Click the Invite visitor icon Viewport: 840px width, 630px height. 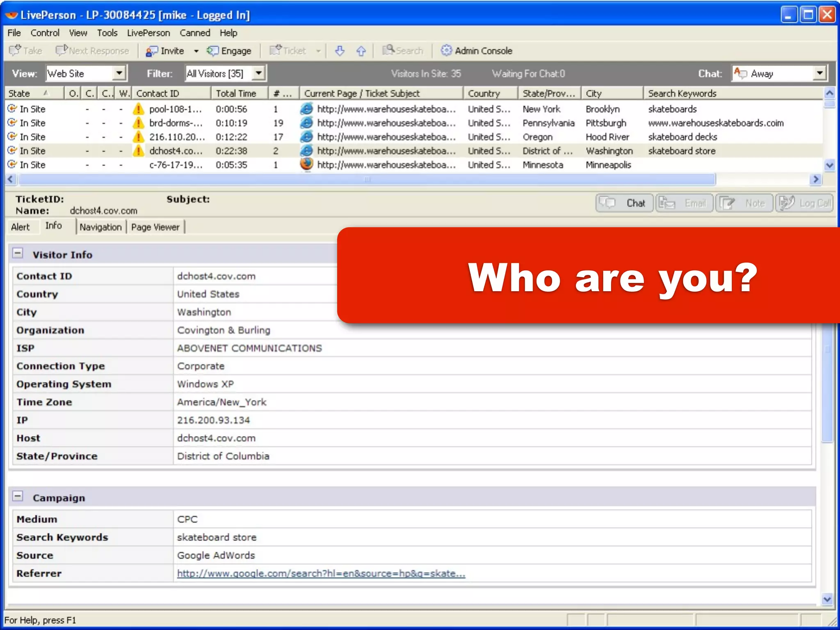151,51
